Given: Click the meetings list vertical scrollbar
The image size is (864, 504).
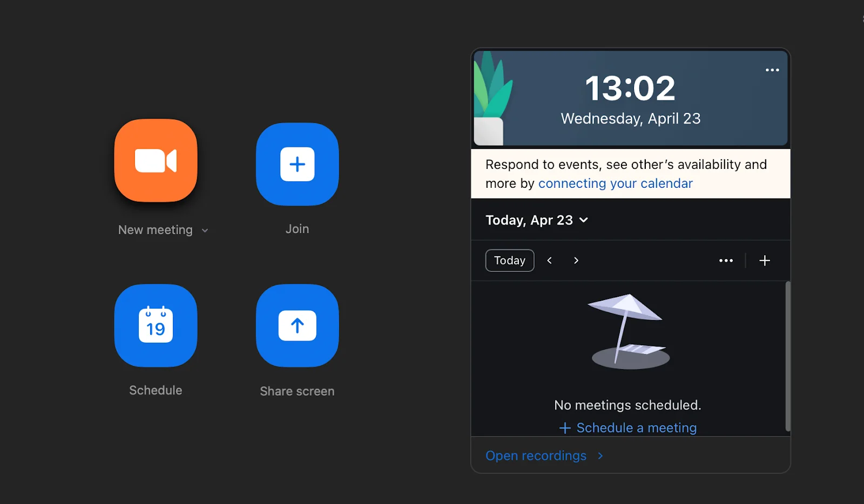Looking at the screenshot, I should [x=788, y=356].
